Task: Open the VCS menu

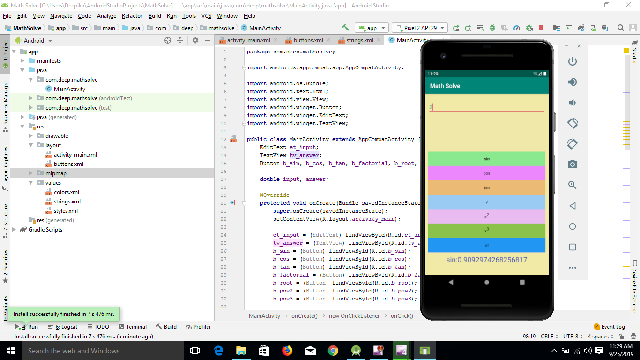Action: [x=206, y=16]
